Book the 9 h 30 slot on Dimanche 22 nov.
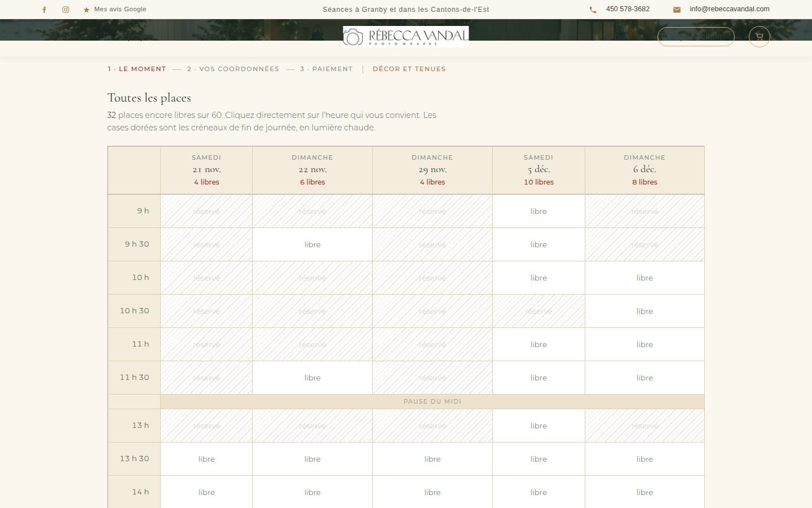The image size is (812, 508). click(x=312, y=244)
